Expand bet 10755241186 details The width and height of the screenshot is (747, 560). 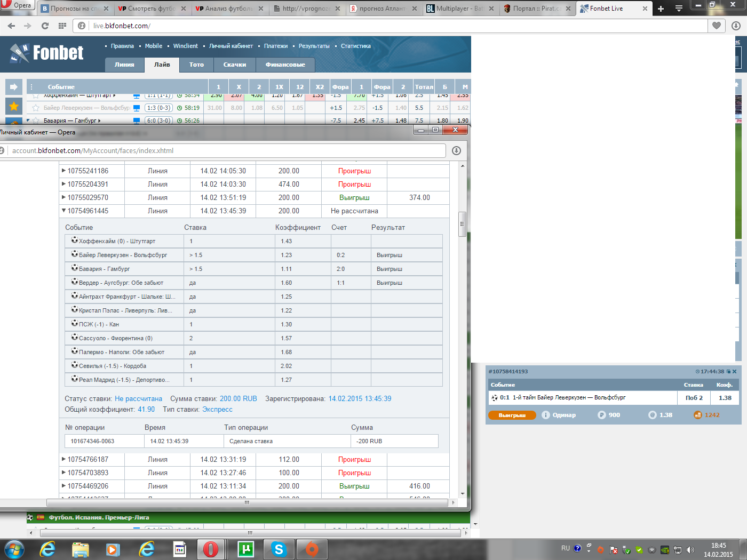(63, 171)
